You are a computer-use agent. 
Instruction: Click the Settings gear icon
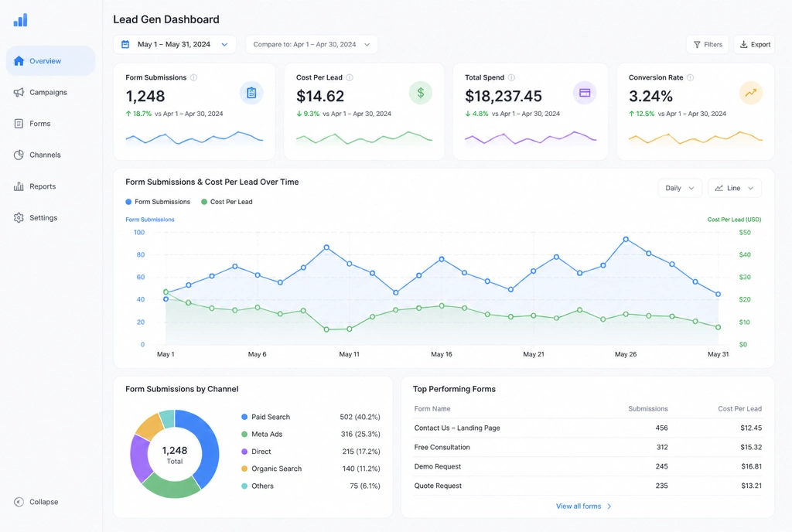click(x=19, y=217)
